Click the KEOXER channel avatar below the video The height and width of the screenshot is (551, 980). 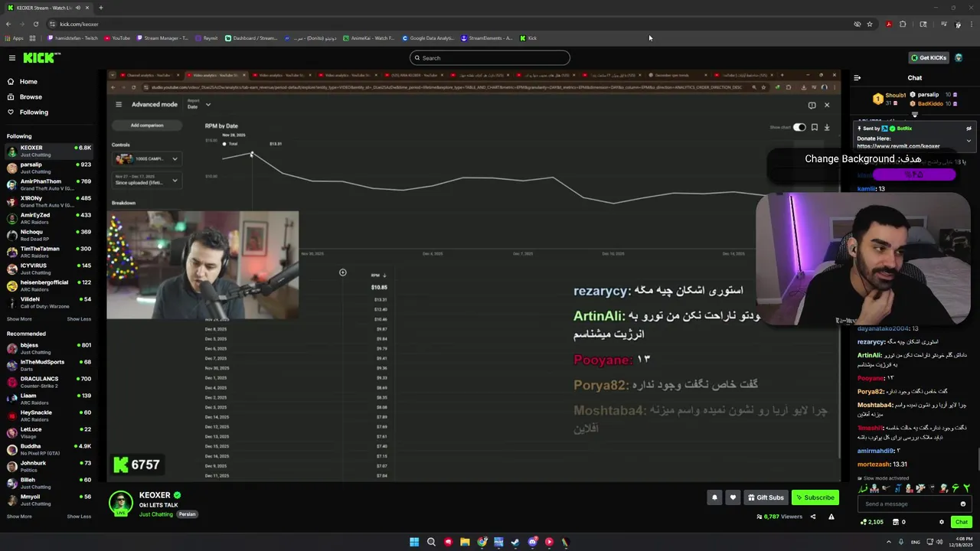(120, 503)
